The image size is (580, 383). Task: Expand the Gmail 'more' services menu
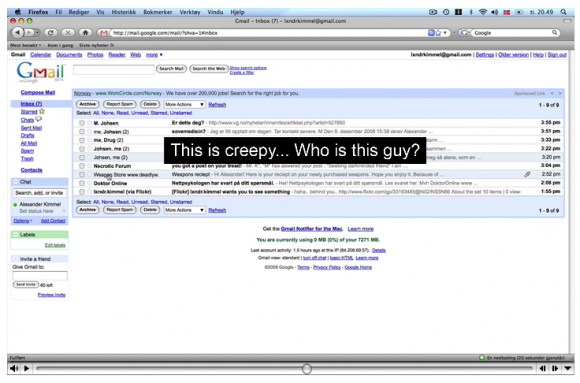coord(154,55)
